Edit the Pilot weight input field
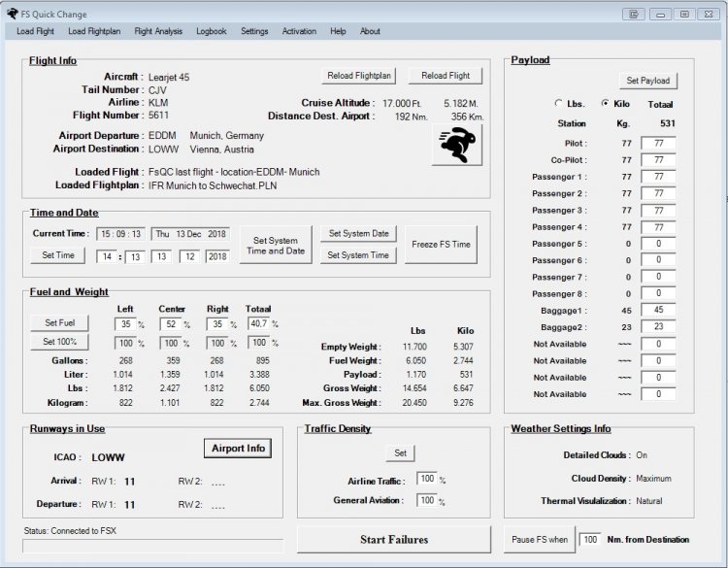 [658, 143]
